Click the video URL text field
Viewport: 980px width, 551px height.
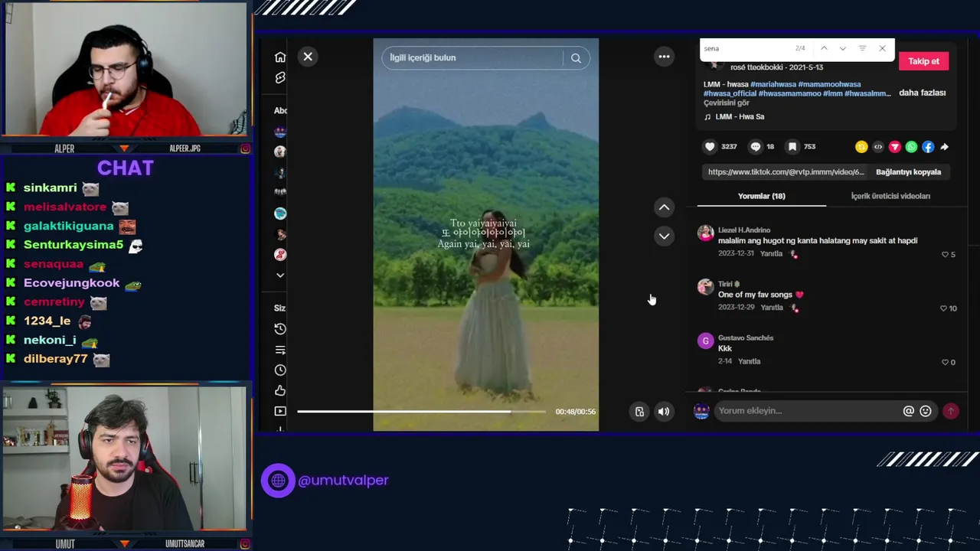pyautogui.click(x=786, y=172)
